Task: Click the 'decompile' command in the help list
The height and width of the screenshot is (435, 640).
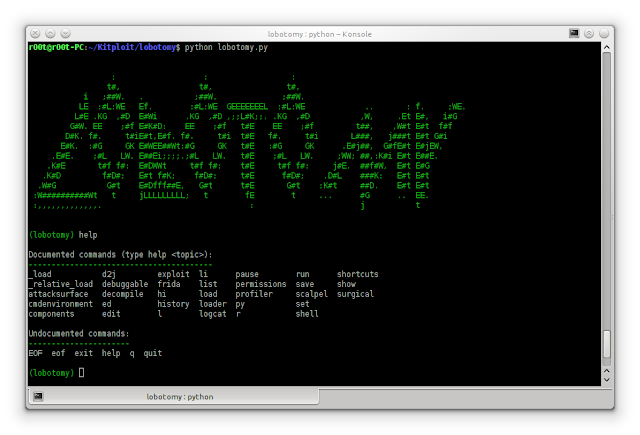Action: coord(123,294)
